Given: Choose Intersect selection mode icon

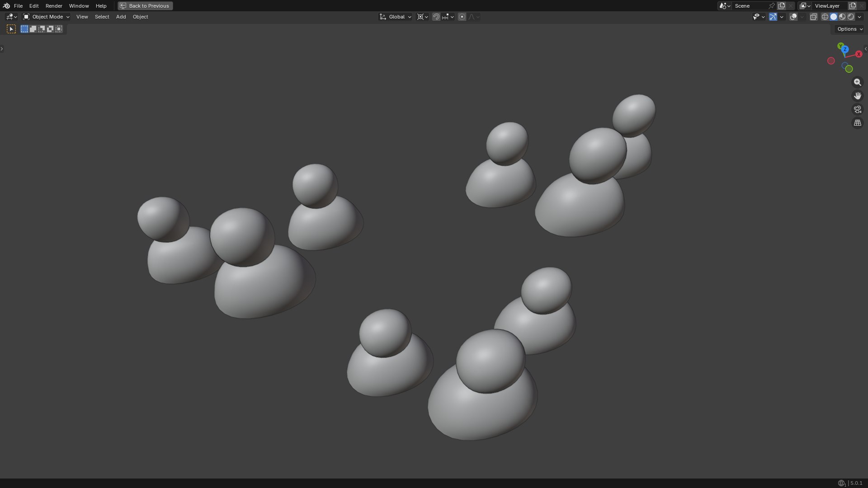Looking at the screenshot, I should pyautogui.click(x=59, y=29).
